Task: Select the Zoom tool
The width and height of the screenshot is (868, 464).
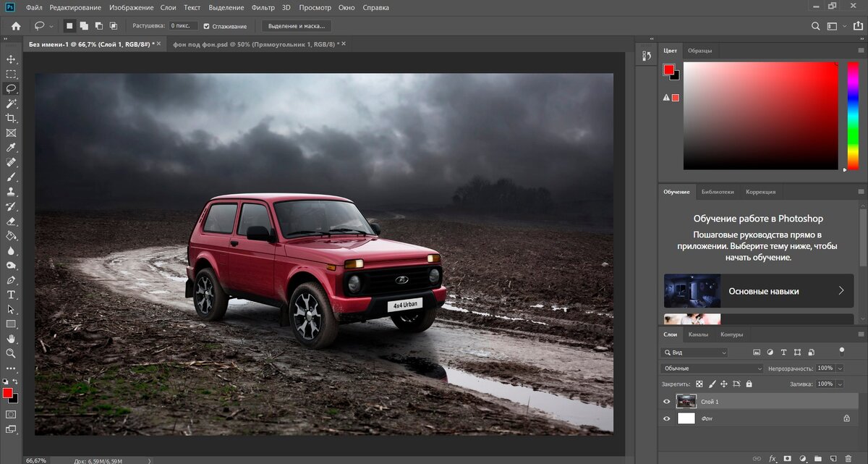Action: [x=11, y=353]
